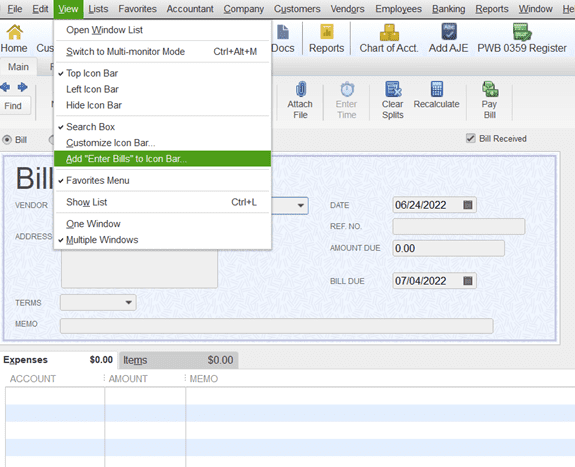575x467 pixels.
Task: Open the File menu
Action: (15, 9)
